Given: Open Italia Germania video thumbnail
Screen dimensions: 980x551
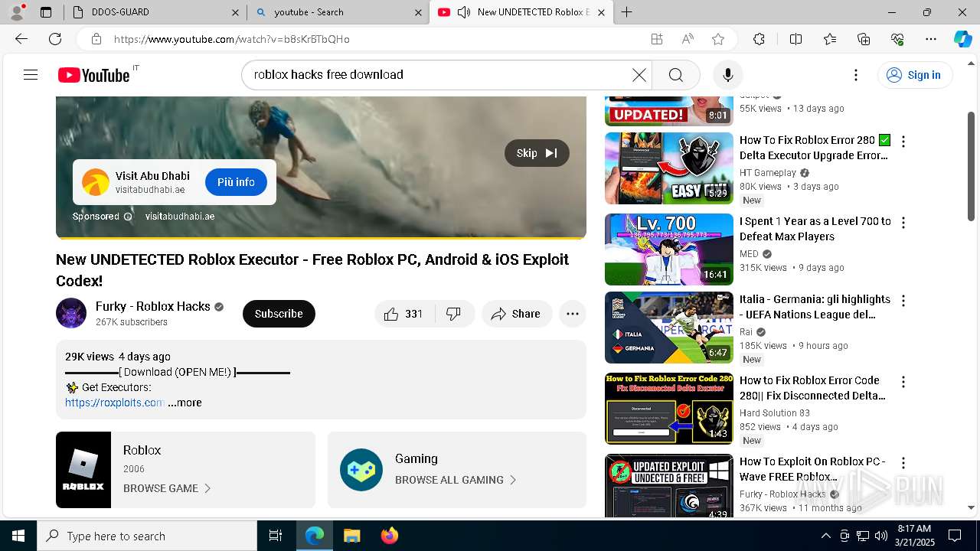Looking at the screenshot, I should coord(669,328).
